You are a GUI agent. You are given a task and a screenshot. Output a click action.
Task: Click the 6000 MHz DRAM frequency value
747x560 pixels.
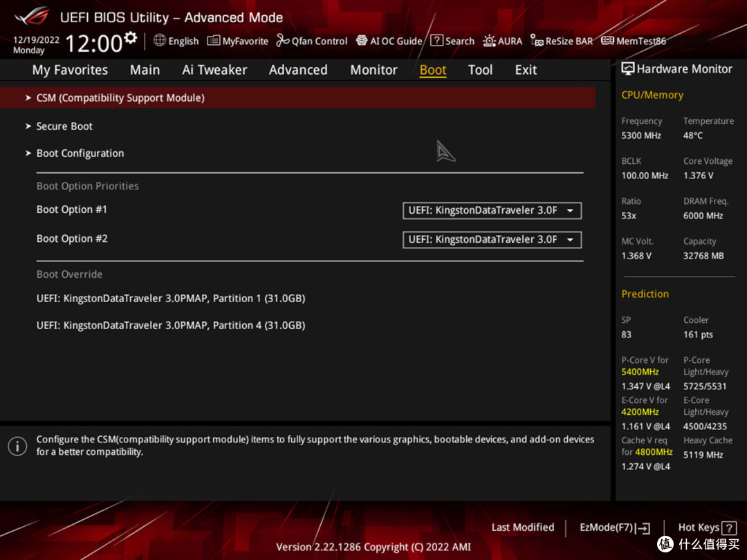pyautogui.click(x=703, y=216)
